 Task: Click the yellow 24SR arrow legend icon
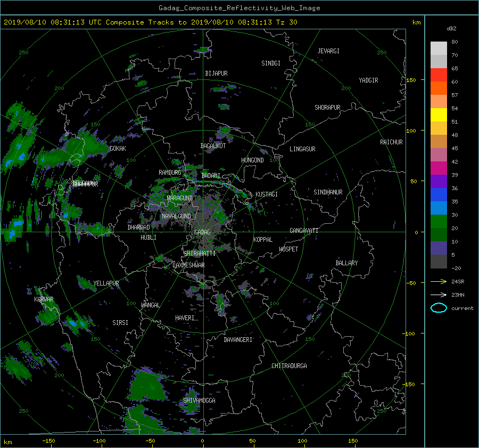coord(439,282)
